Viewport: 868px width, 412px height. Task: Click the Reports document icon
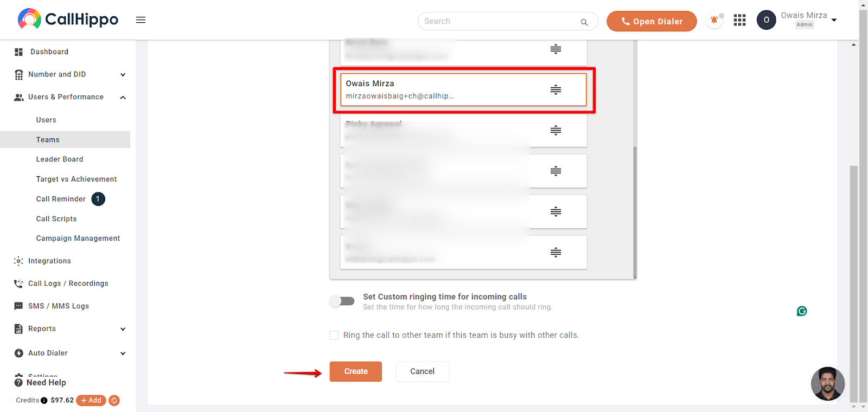[x=19, y=329]
